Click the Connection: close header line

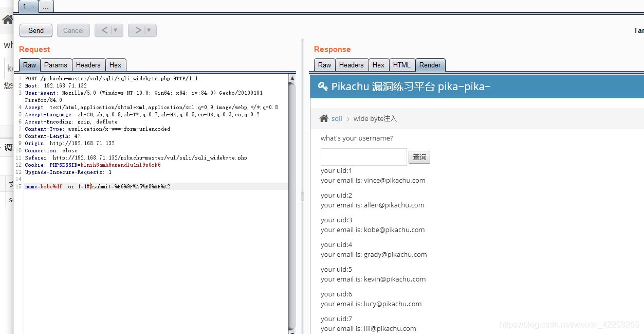pos(51,151)
